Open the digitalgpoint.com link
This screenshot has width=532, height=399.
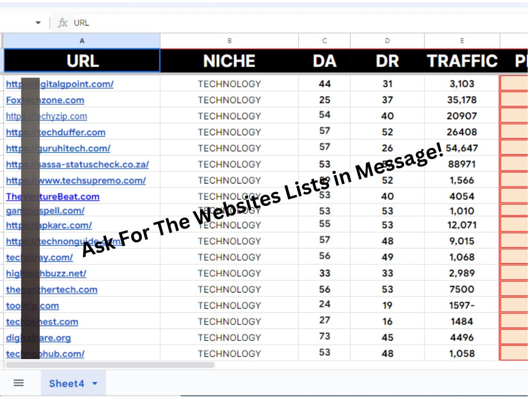click(60, 84)
